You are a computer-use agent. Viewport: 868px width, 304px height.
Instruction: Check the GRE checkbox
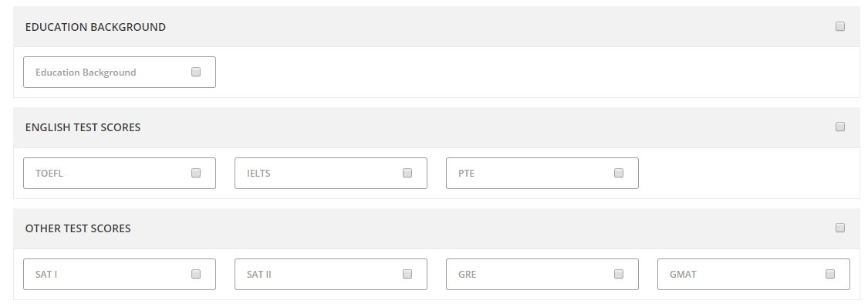click(619, 274)
